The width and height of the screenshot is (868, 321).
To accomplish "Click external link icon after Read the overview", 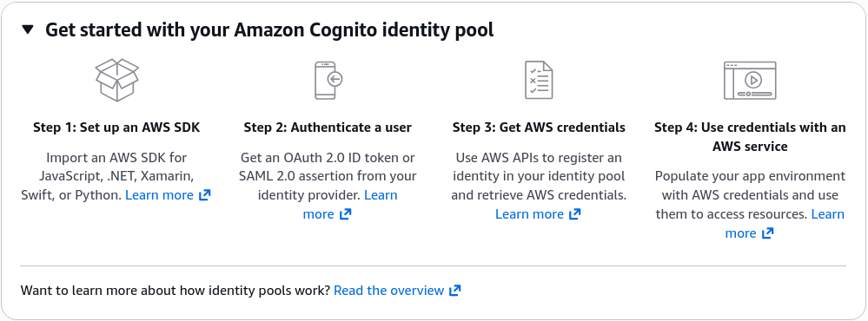I will pos(455,291).
